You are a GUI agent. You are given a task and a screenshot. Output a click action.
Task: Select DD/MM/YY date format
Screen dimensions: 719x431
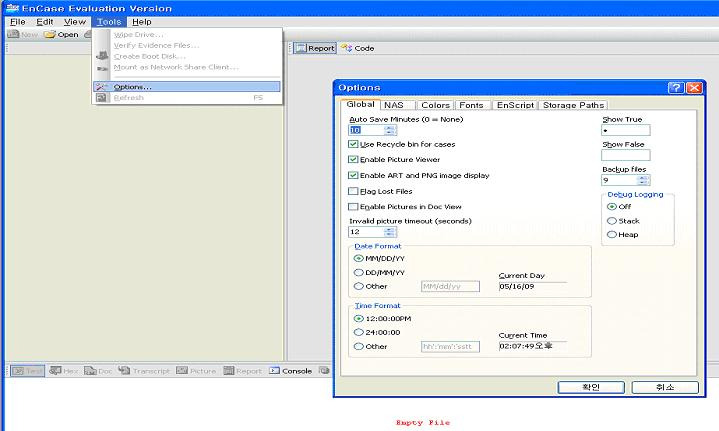point(359,272)
